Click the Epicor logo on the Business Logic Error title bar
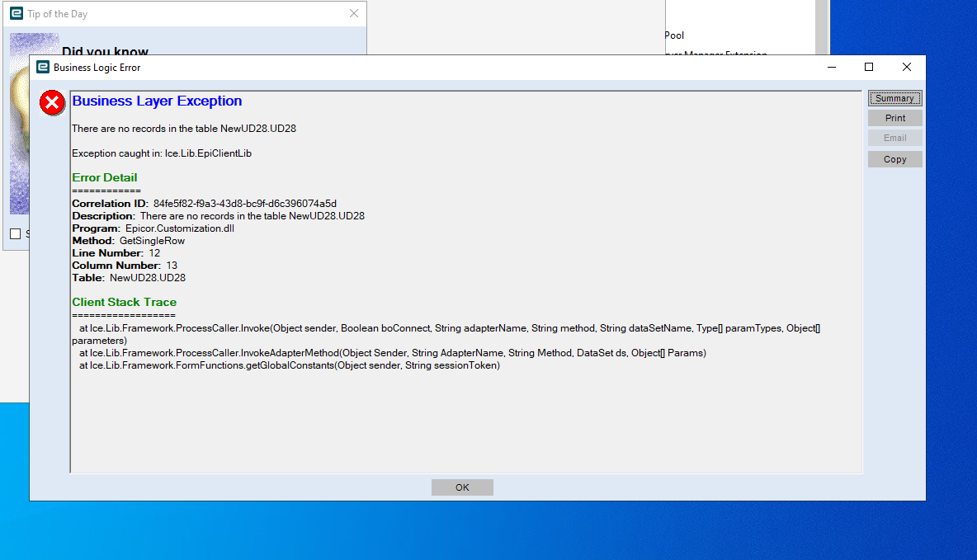 (42, 67)
